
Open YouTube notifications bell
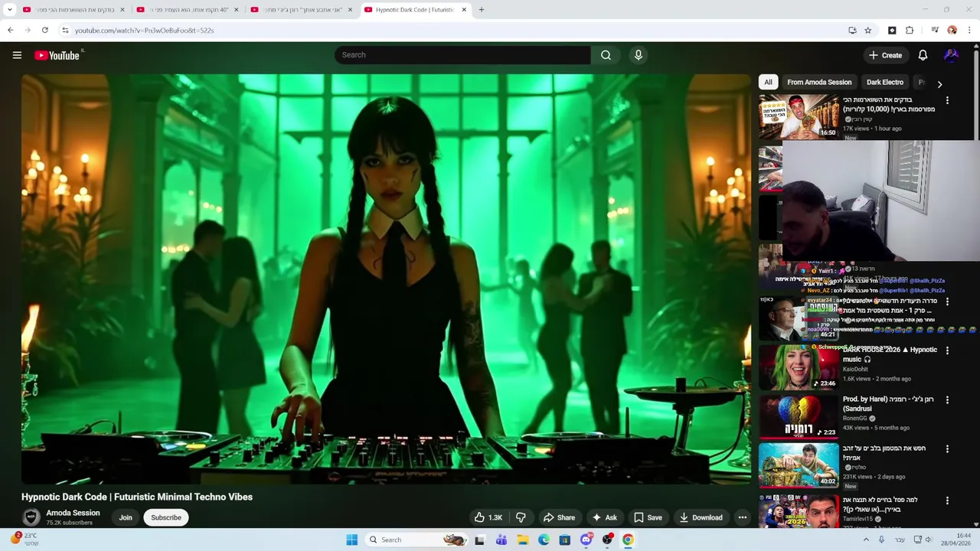pyautogui.click(x=923, y=55)
